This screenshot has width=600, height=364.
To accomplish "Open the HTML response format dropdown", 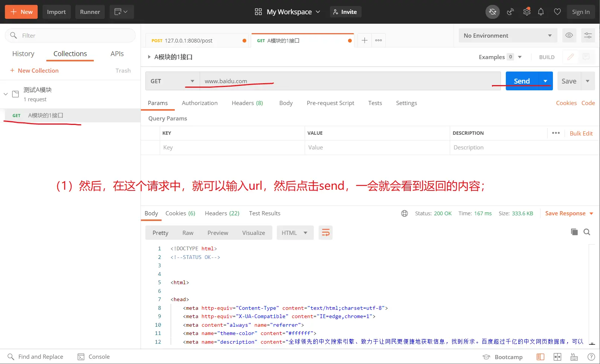I will [295, 233].
